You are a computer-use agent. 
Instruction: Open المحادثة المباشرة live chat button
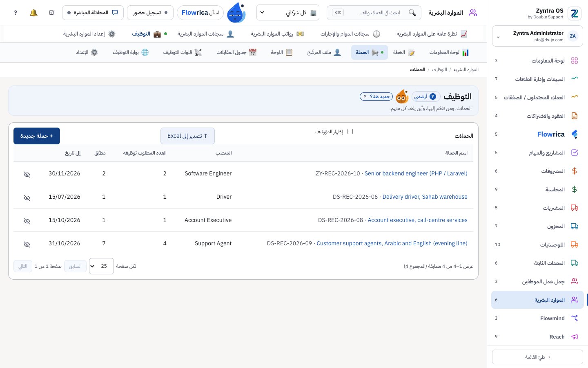coord(93,13)
